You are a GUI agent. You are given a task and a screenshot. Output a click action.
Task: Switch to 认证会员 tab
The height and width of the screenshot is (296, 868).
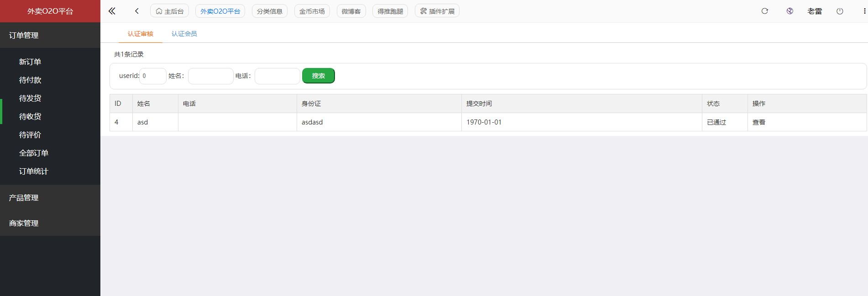pyautogui.click(x=184, y=34)
